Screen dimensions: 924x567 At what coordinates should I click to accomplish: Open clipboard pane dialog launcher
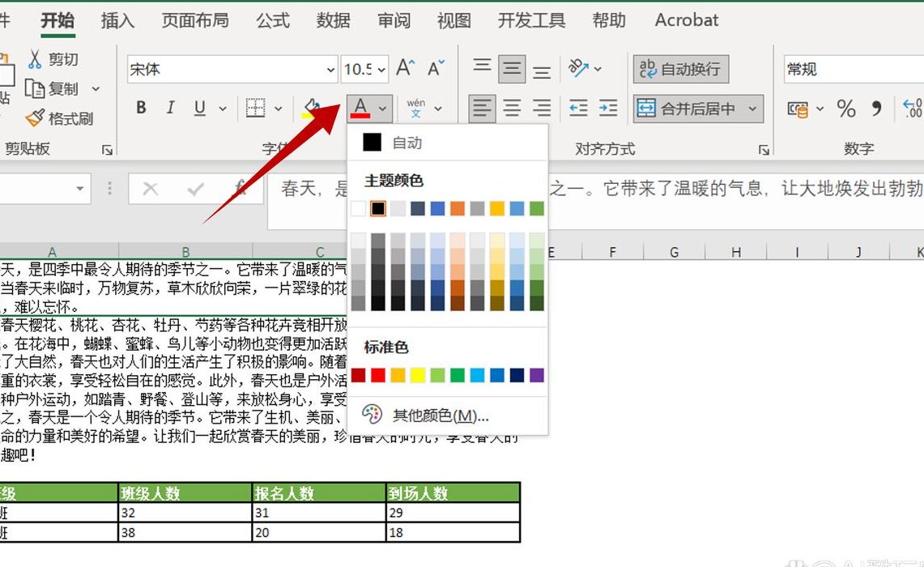[x=107, y=150]
